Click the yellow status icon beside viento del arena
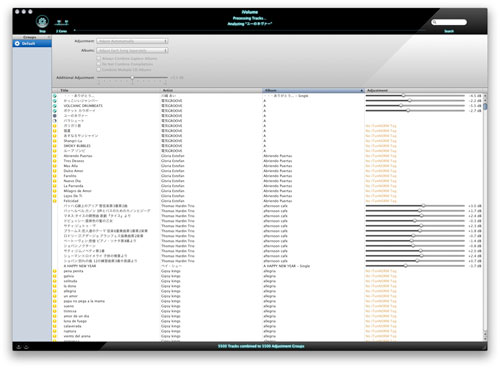 click(55, 336)
